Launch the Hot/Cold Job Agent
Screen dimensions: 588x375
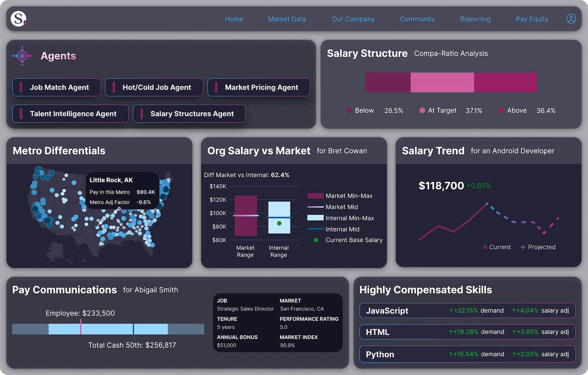(154, 87)
